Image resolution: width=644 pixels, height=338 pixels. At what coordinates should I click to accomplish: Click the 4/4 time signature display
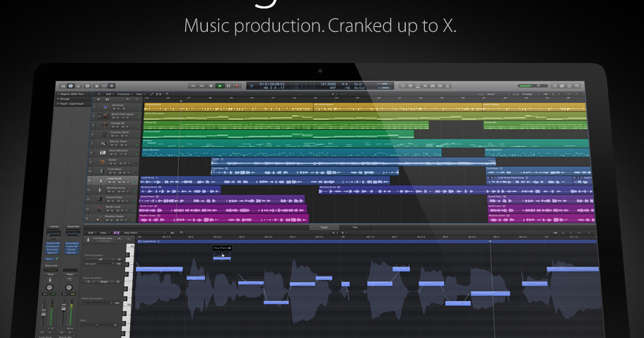tap(345, 84)
